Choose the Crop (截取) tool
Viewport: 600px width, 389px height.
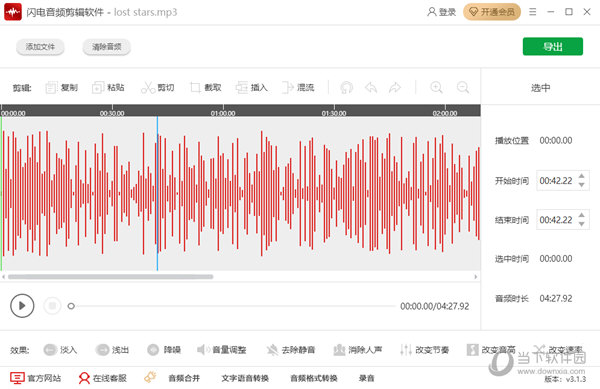tap(205, 88)
